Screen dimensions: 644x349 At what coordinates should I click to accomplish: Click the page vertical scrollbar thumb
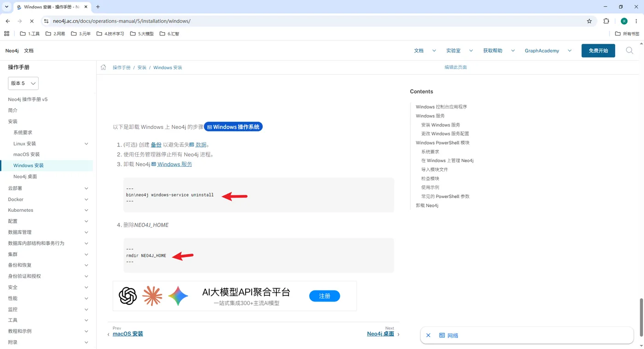[x=641, y=317]
